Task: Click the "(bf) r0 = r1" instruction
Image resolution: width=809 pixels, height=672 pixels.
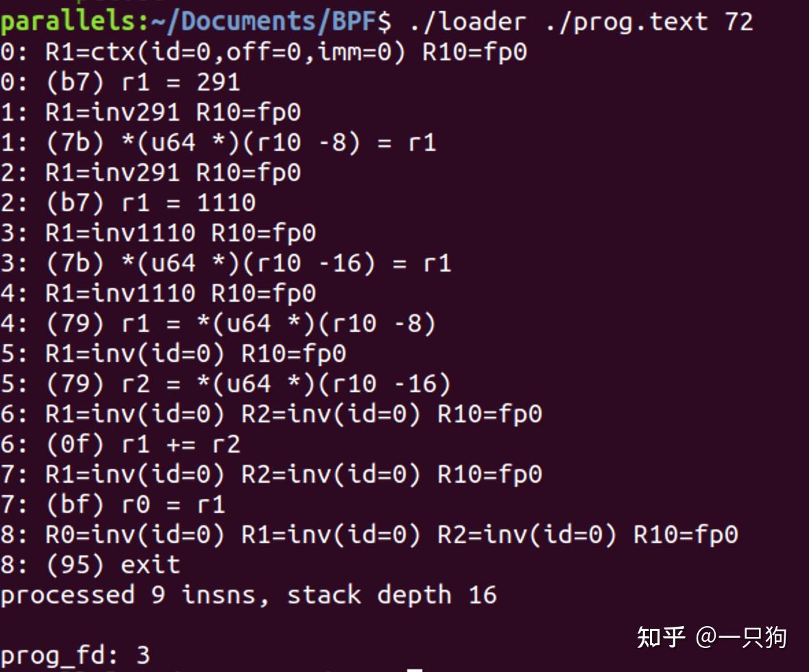Action: coord(135,504)
